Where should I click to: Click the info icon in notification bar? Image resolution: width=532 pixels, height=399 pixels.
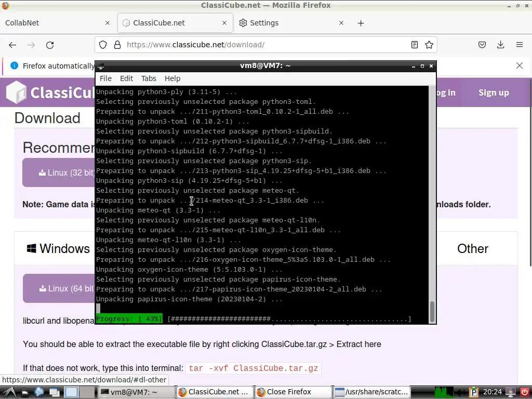click(14, 65)
